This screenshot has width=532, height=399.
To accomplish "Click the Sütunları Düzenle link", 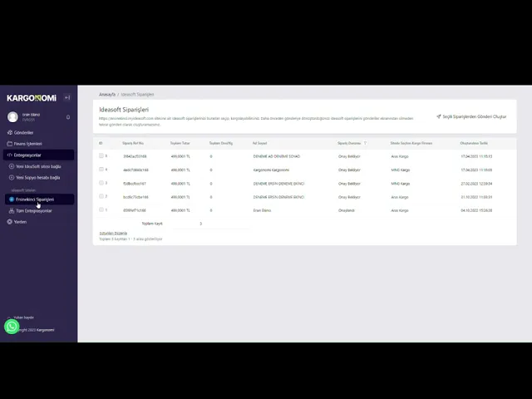I will coord(113,233).
